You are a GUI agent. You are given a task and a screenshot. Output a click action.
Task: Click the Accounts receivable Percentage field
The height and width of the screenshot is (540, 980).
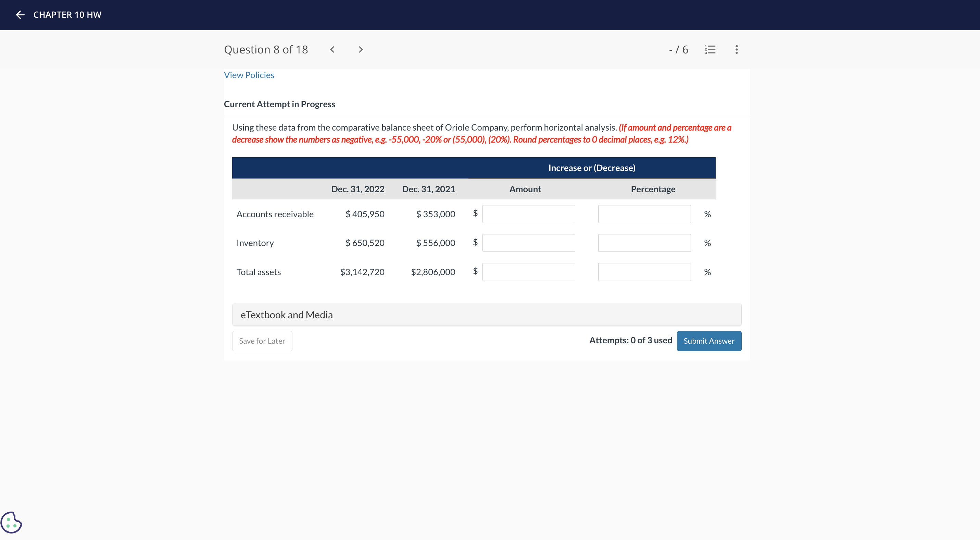click(x=644, y=214)
